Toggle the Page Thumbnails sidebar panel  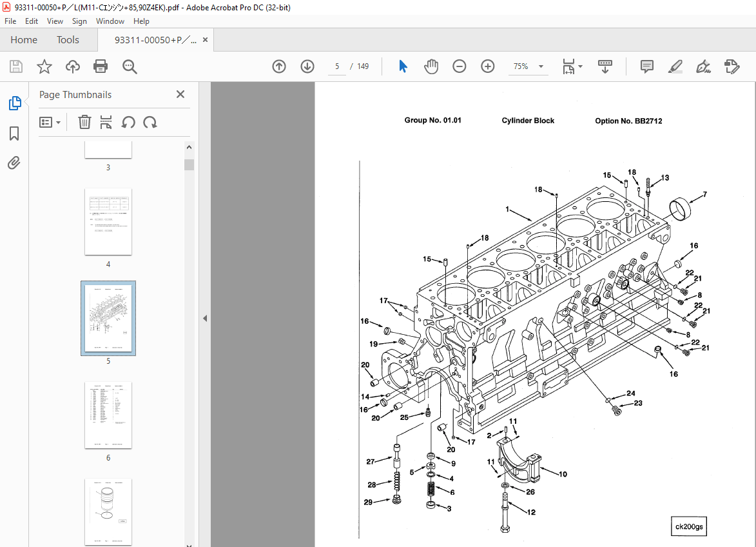point(14,103)
